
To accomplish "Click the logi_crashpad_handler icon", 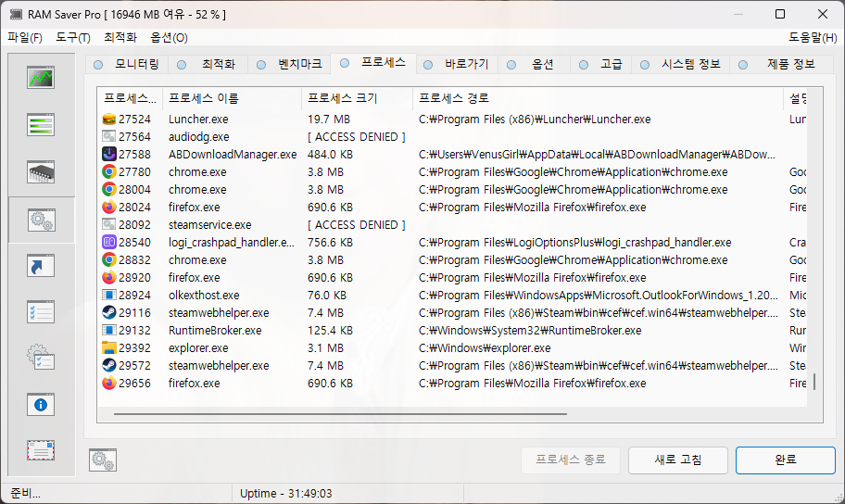I will (108, 242).
